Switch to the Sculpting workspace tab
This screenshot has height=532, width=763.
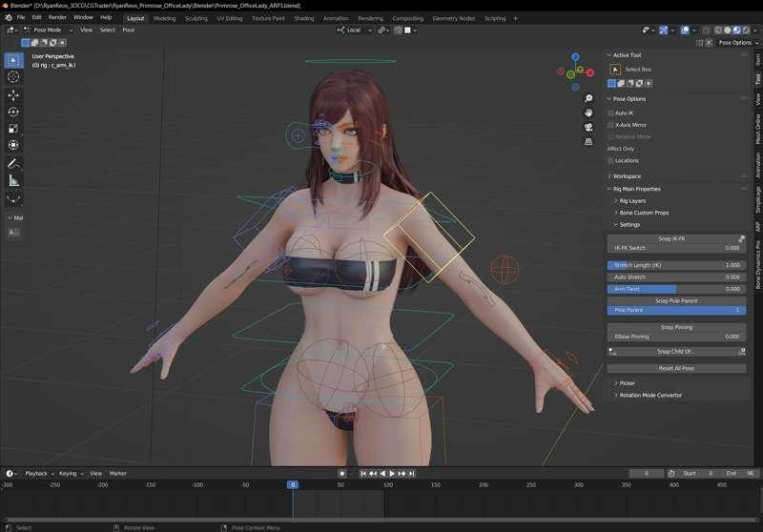[x=196, y=18]
